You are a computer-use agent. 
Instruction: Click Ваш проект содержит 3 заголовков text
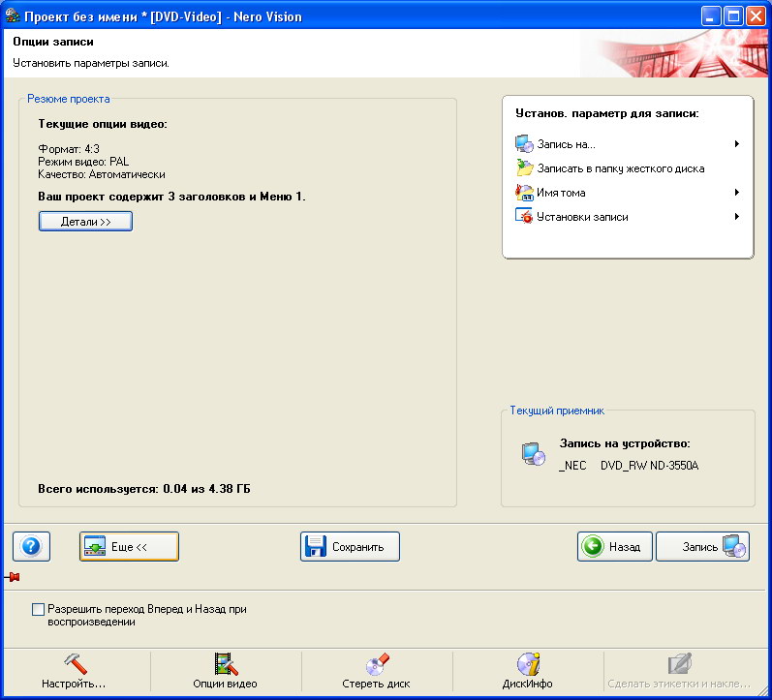click(x=171, y=197)
